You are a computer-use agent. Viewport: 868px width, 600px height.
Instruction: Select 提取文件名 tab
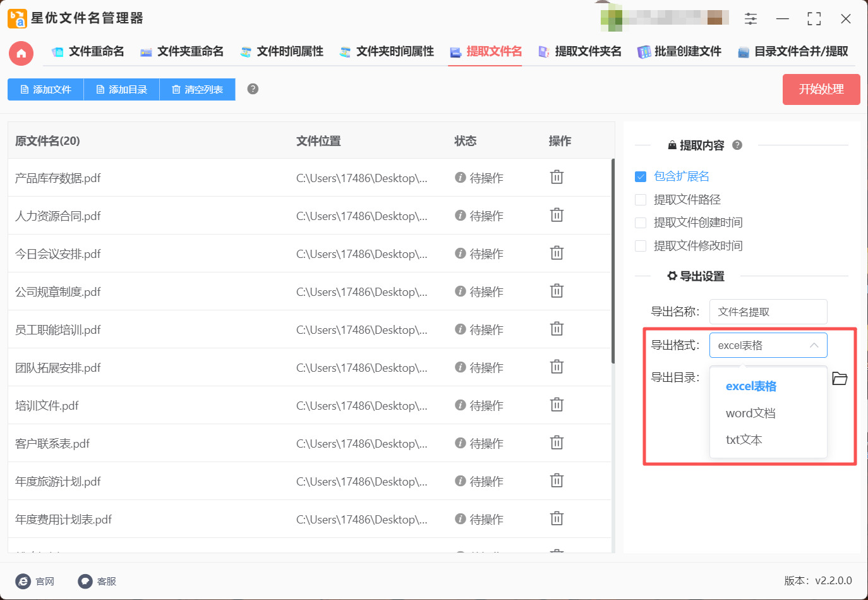point(486,52)
